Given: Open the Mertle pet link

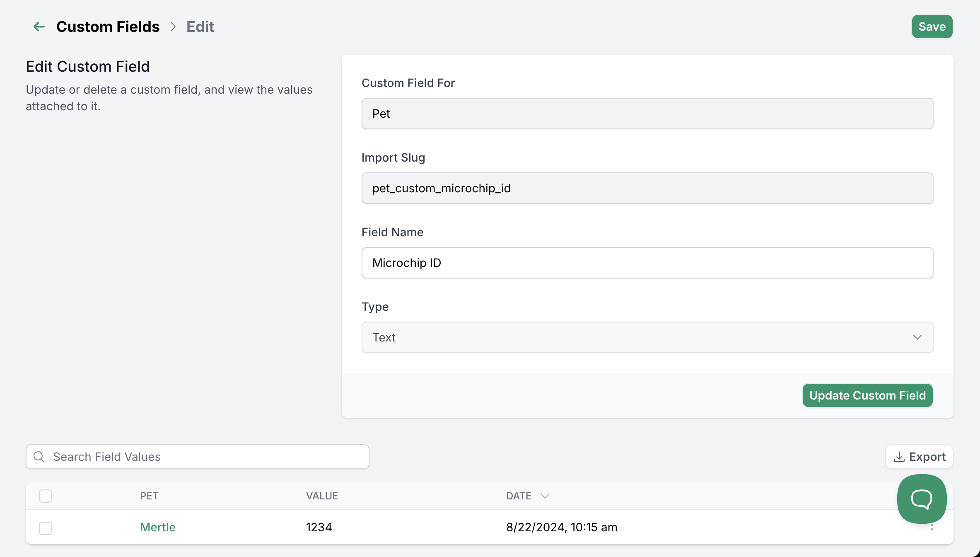Looking at the screenshot, I should pos(158,527).
